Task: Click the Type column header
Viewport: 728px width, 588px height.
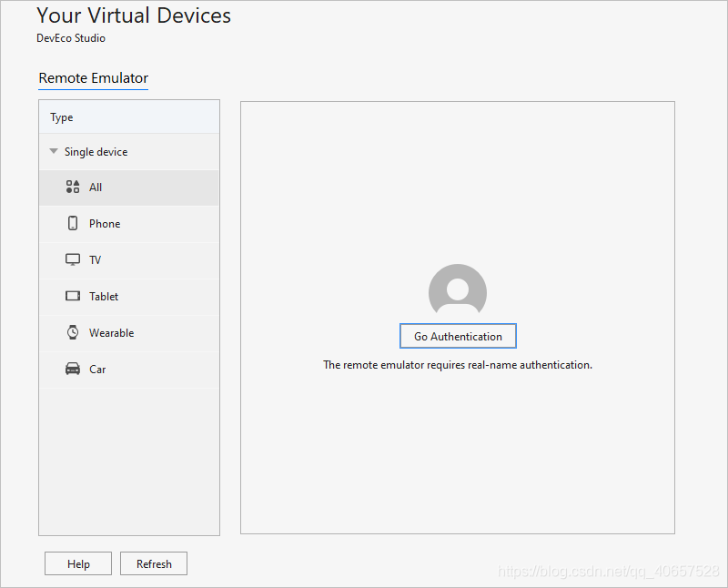Action: click(129, 117)
